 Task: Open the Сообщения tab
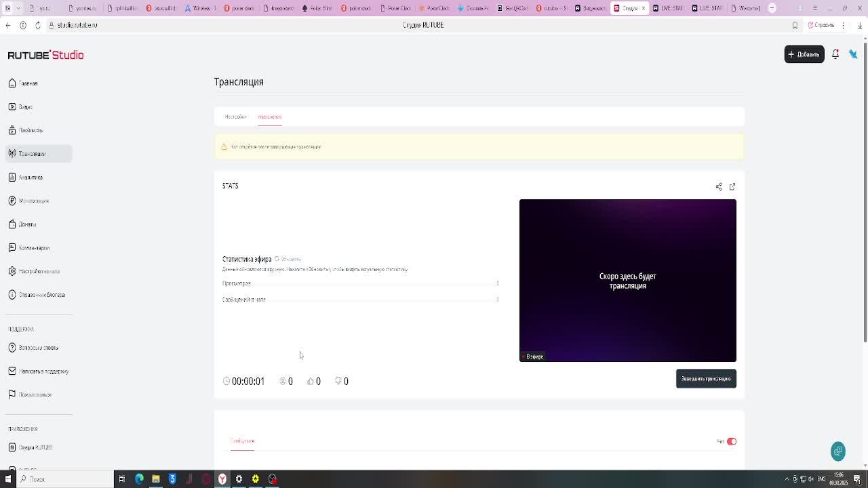pos(242,441)
